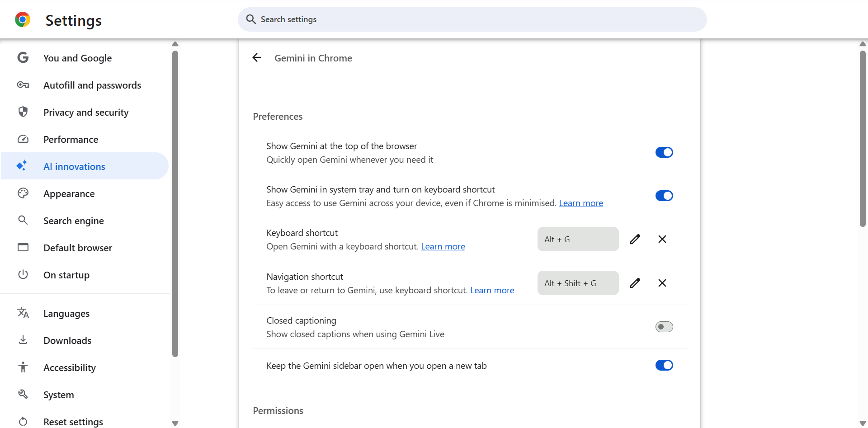Toggle Keep the Gemini sidebar open switch
The image size is (868, 428).
664,365
